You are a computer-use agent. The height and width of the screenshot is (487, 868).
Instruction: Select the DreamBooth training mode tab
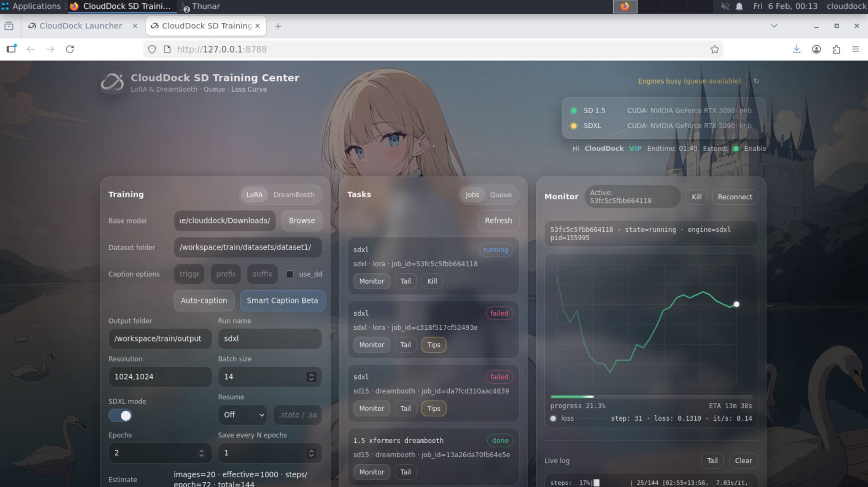[x=294, y=195]
